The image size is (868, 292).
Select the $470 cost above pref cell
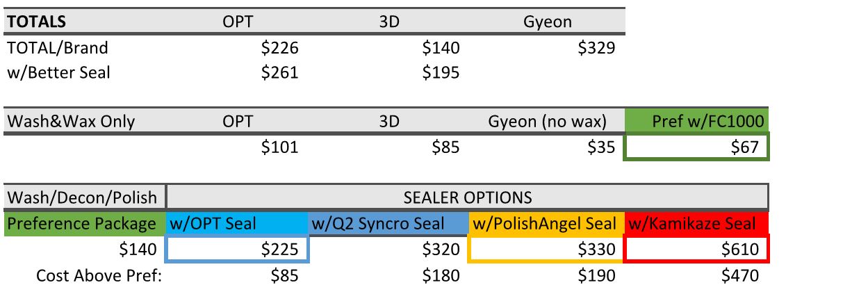(697, 276)
